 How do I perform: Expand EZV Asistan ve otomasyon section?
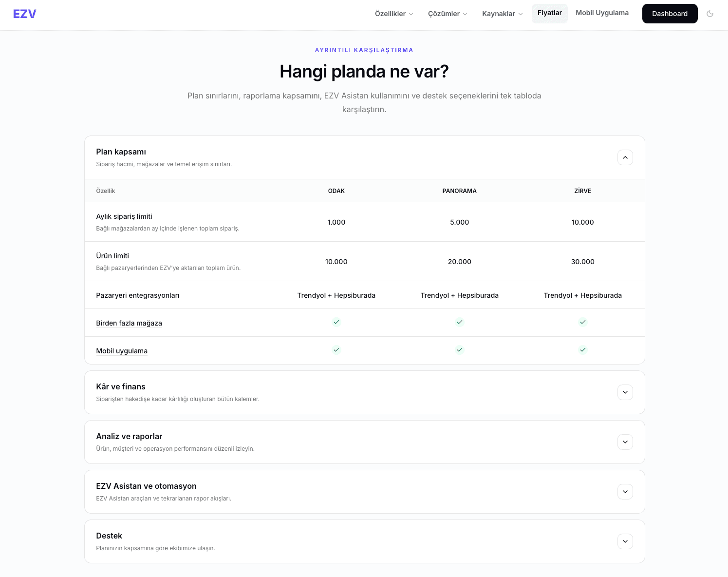pos(625,492)
